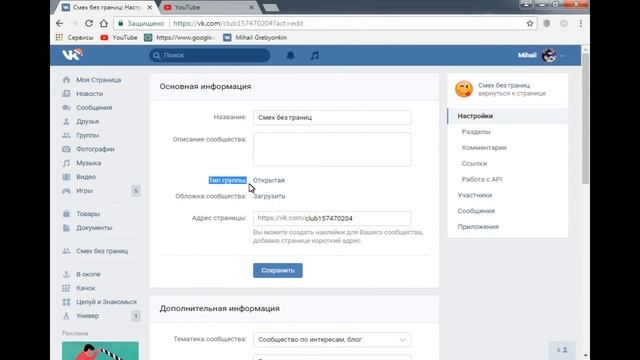Click the Адрес страницы address field
640x360 pixels.
point(332,218)
